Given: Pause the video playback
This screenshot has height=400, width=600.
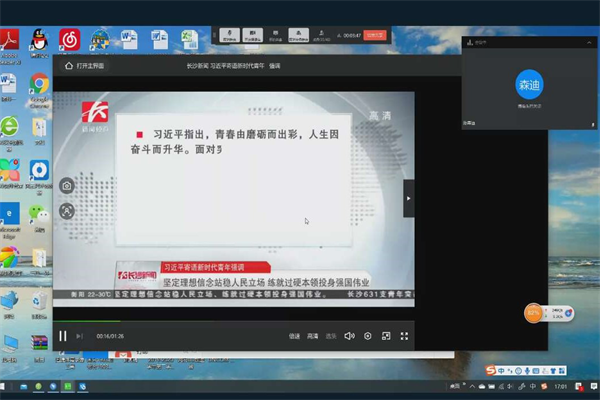Looking at the screenshot, I should [x=63, y=336].
